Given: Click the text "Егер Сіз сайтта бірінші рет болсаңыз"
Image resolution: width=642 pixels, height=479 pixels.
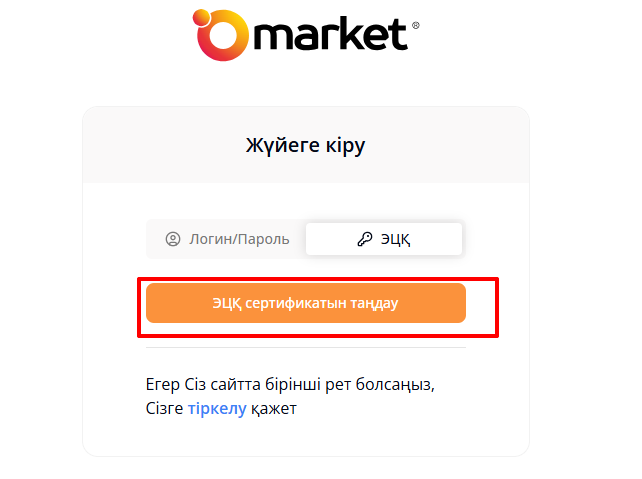Looking at the screenshot, I should (x=291, y=384).
